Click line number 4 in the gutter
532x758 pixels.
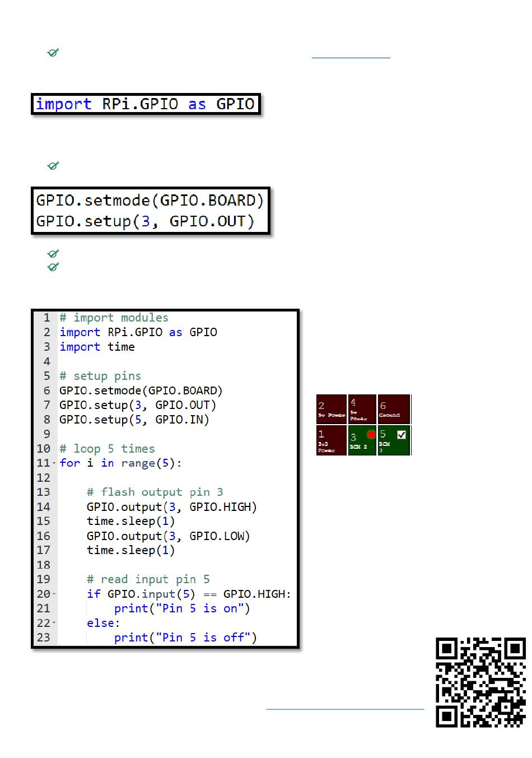(47, 361)
